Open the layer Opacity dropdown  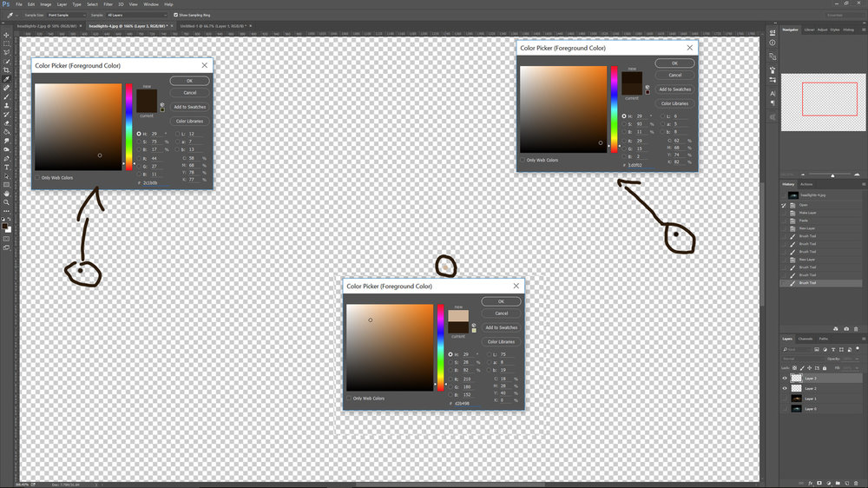pos(857,359)
